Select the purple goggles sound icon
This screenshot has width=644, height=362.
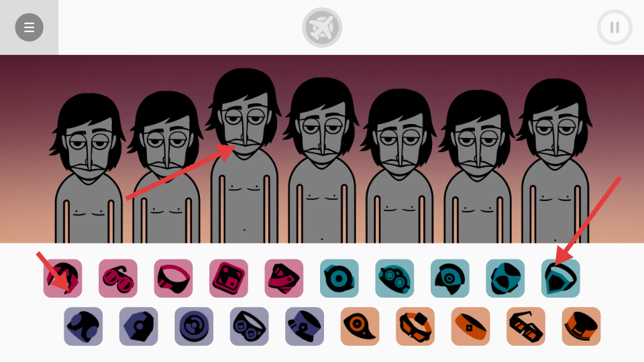(250, 326)
